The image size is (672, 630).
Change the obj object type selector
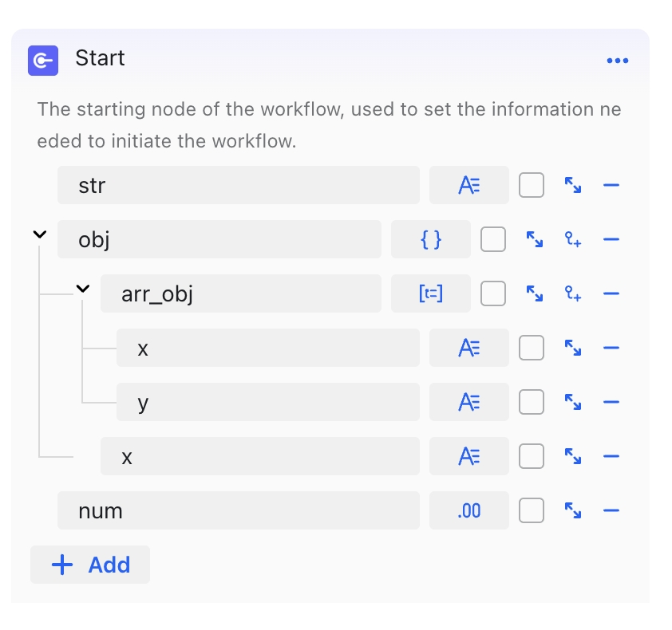pos(430,239)
